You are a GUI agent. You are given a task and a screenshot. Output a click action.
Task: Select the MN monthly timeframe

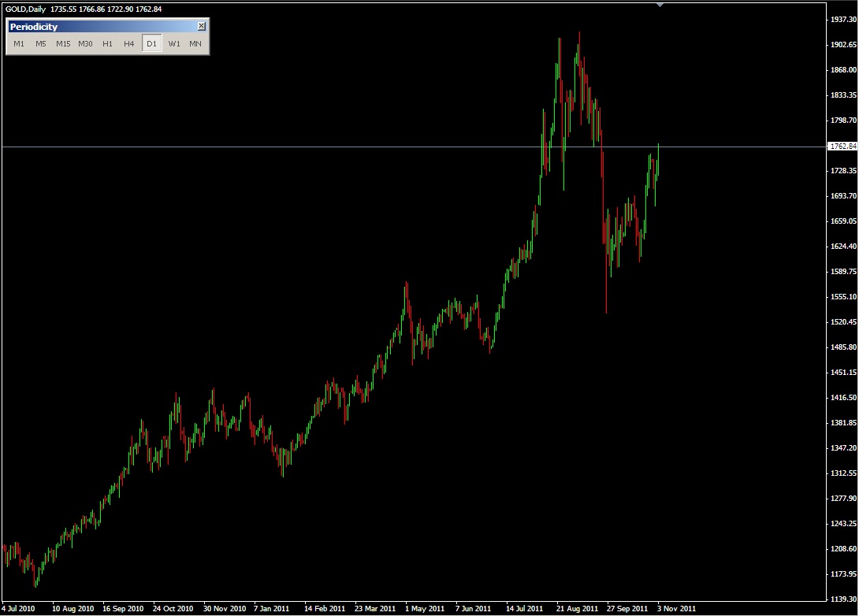(195, 44)
